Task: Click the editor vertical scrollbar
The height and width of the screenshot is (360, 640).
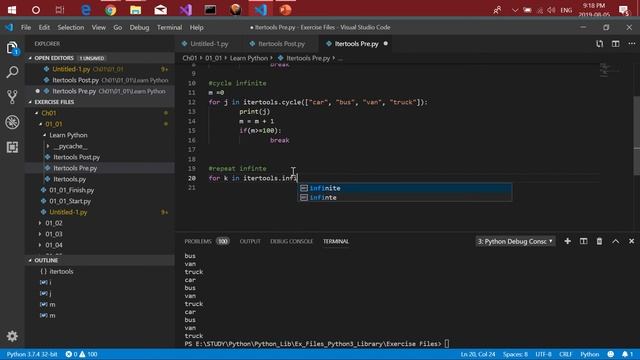Action: point(637,135)
